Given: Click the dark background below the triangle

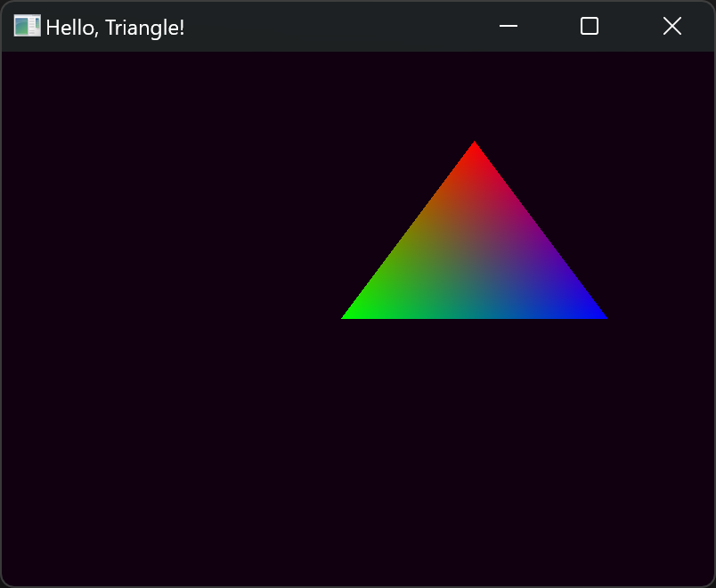Looking at the screenshot, I should point(475,445).
